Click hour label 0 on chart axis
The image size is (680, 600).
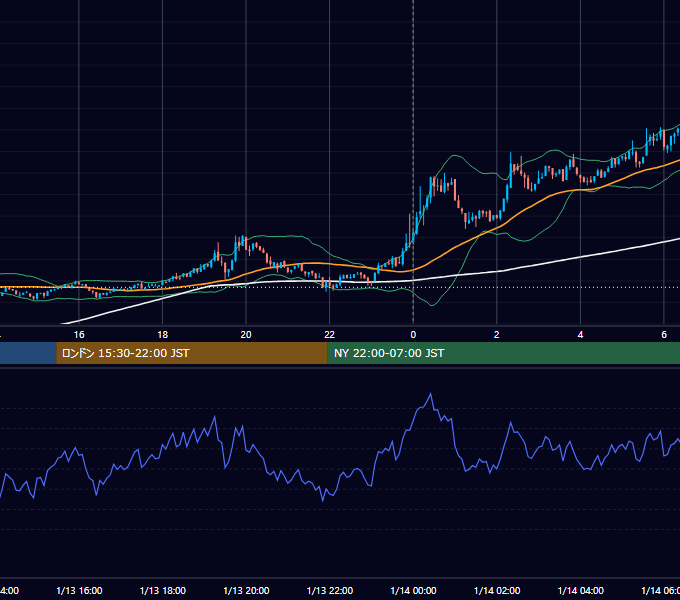pyautogui.click(x=413, y=335)
